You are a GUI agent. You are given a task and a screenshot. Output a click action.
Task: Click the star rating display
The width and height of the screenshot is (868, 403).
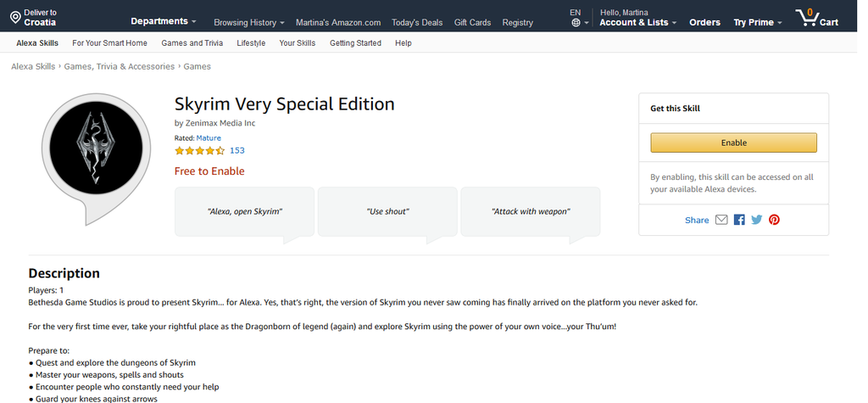[x=199, y=151]
